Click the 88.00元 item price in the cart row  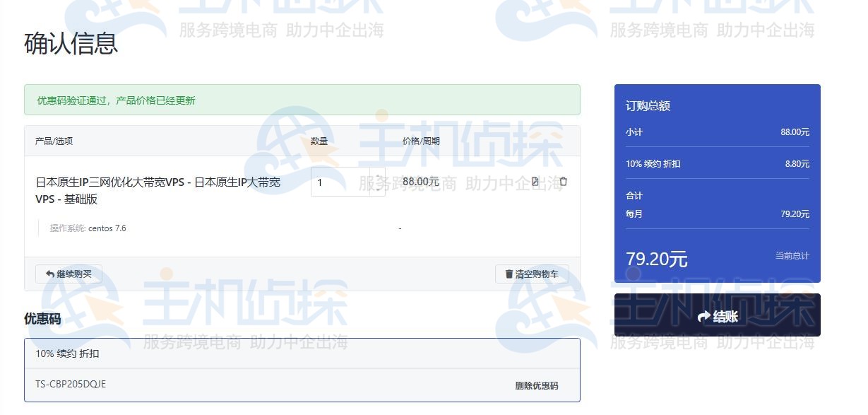point(420,182)
